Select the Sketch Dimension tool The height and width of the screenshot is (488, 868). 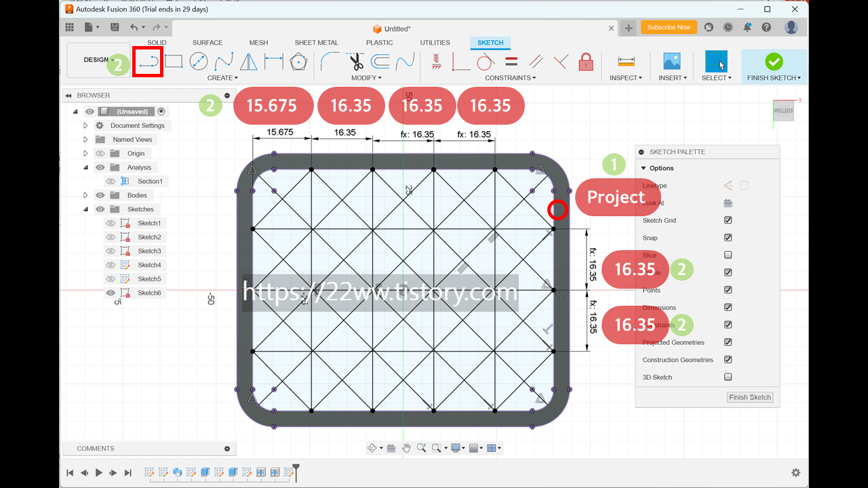[274, 62]
